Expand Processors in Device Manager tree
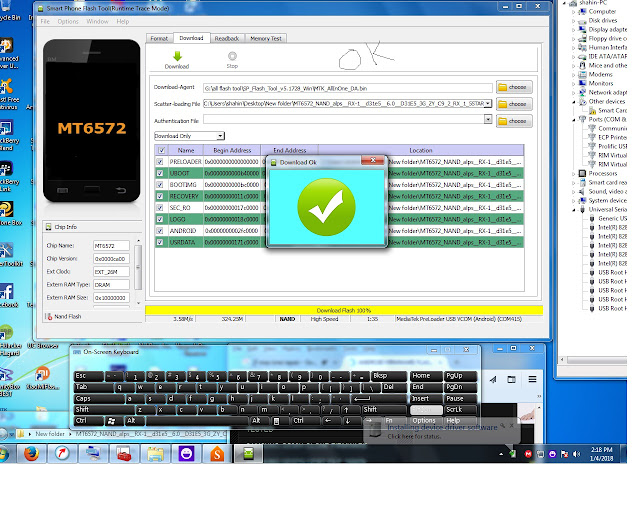Screen dimensions: 640x512 pos(573,174)
